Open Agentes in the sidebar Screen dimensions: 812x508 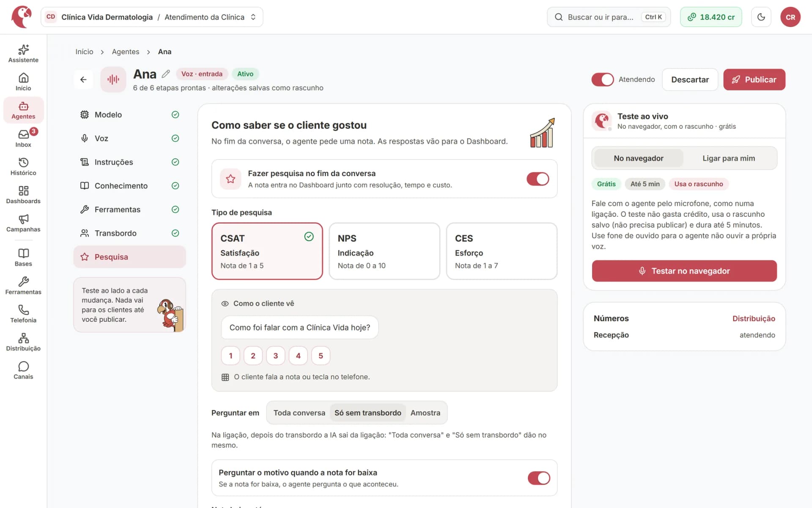tap(23, 110)
